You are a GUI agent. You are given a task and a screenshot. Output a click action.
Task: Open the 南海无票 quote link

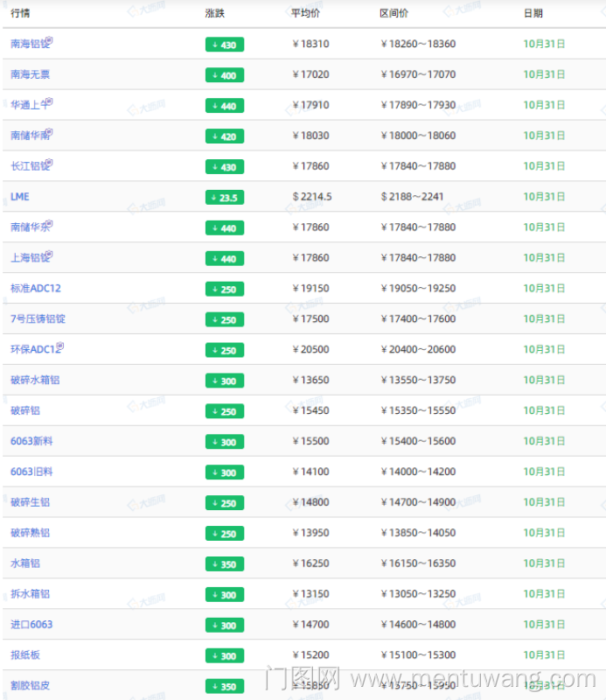(30, 74)
